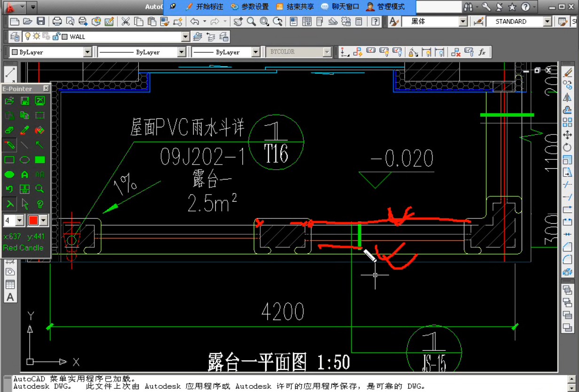
Task: Click the Cut scissors icon
Action: click(125, 21)
